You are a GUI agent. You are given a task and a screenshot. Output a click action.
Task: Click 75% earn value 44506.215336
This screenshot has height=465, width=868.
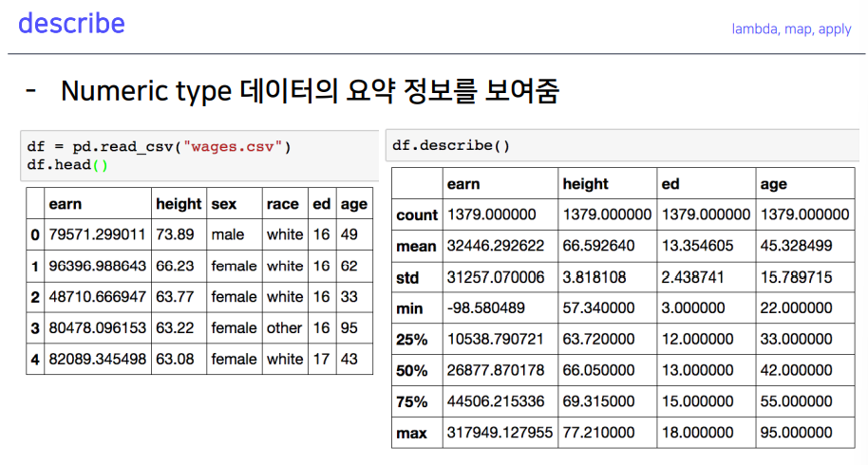496,400
